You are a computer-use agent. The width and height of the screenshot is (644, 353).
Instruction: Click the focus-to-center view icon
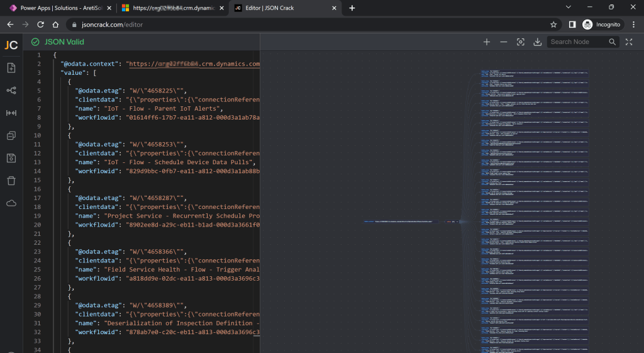click(521, 42)
